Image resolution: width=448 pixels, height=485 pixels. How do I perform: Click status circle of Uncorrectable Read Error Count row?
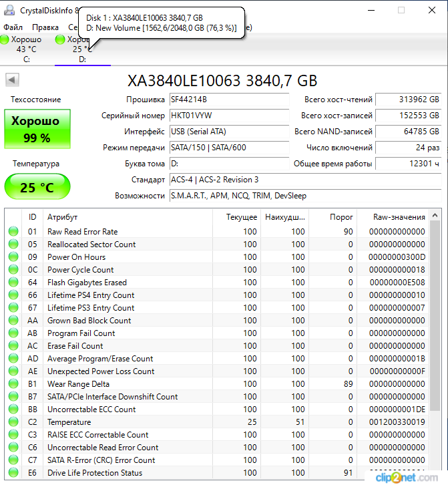[13, 447]
